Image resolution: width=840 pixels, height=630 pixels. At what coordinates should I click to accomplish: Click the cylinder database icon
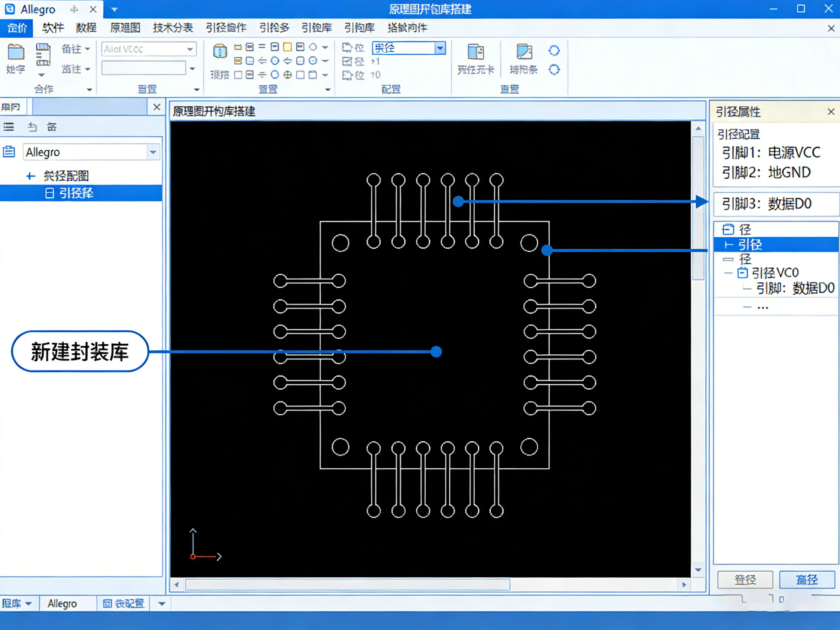(x=220, y=51)
